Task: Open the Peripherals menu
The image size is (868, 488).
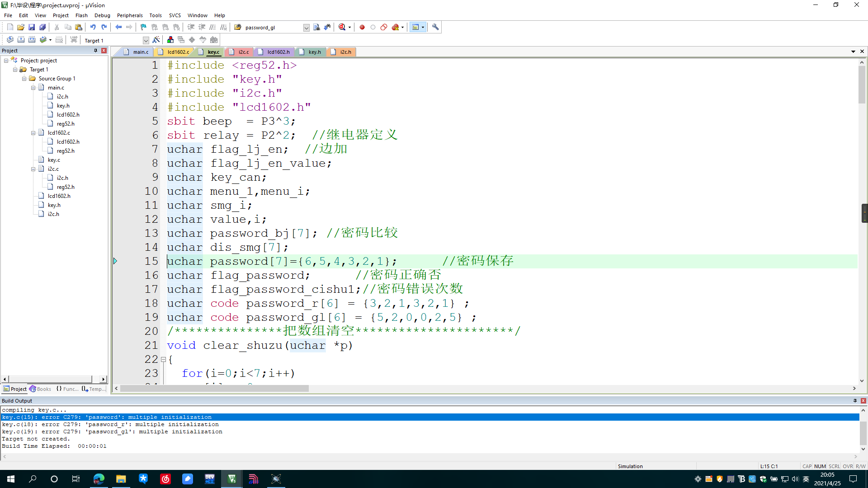Action: [x=130, y=15]
